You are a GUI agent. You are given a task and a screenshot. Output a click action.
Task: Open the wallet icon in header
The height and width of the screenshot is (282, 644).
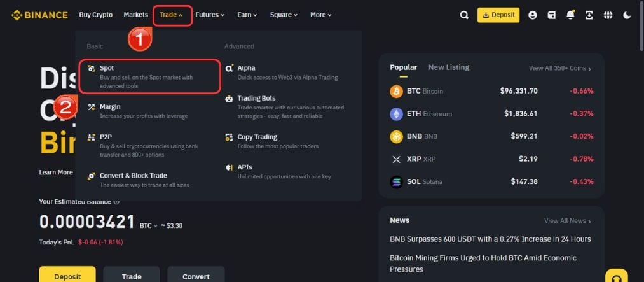pyautogui.click(x=552, y=15)
